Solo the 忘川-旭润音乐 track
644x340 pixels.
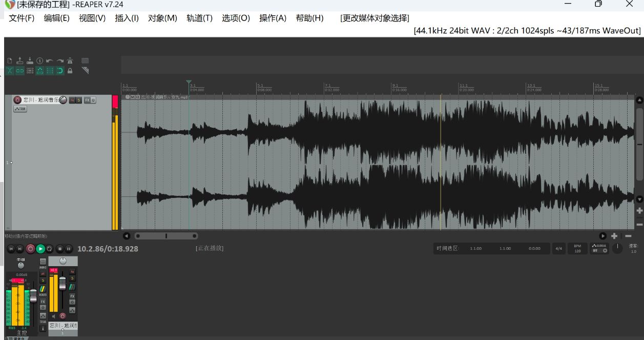[78, 101]
